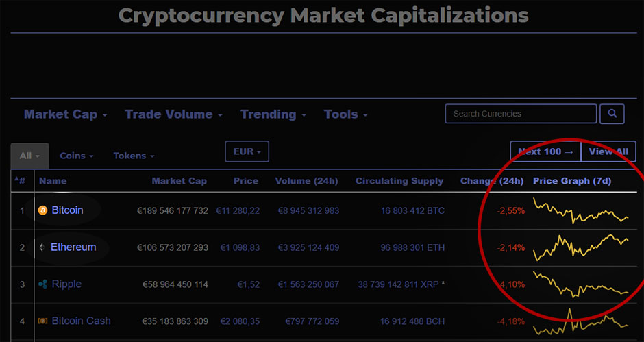
Task: Expand the Trade Volume dropdown
Action: point(173,114)
